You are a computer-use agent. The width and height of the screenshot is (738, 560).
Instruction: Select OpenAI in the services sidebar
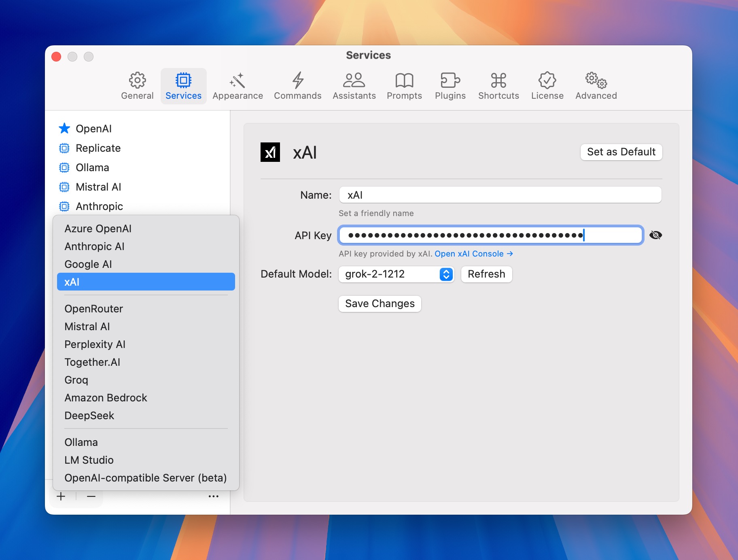pos(93,129)
